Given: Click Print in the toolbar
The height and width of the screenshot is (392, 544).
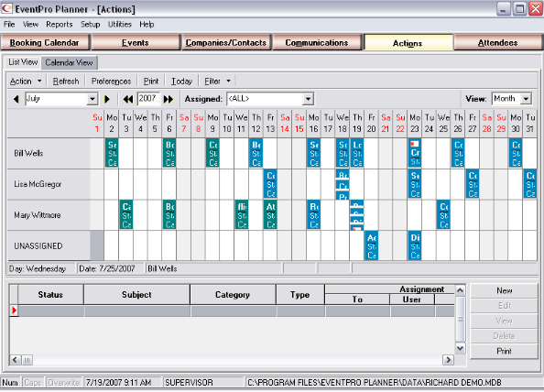Looking at the screenshot, I should click(x=151, y=82).
